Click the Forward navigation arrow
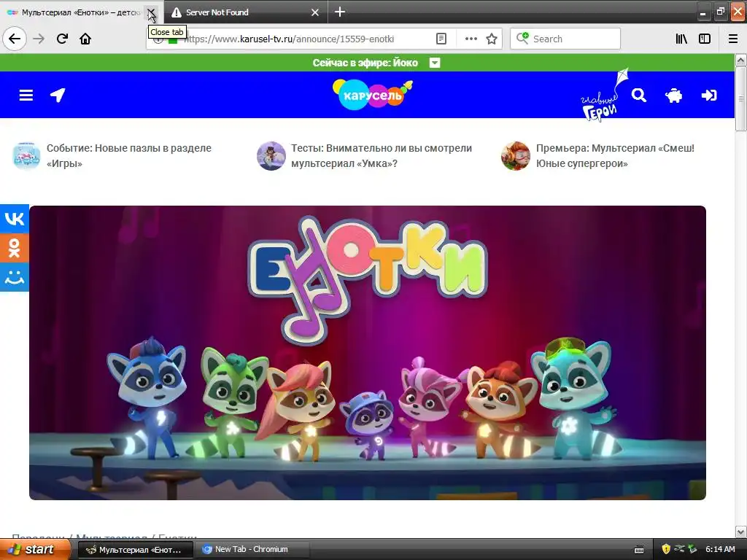 click(39, 39)
